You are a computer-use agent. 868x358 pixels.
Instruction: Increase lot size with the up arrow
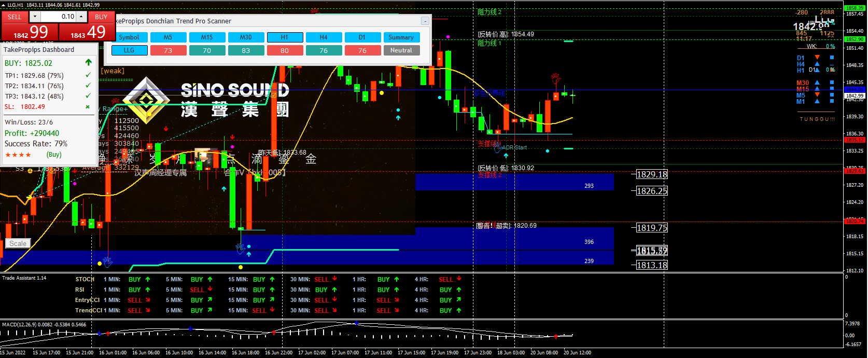(x=82, y=17)
